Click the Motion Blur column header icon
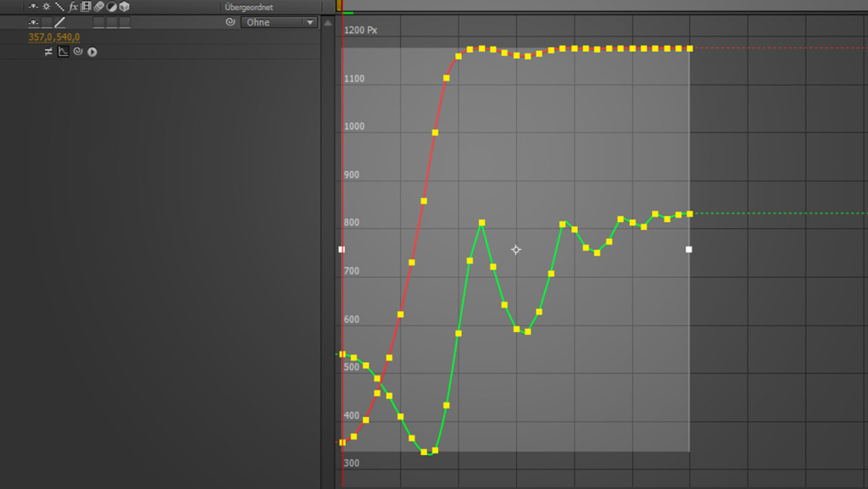Screen dimensions: 868x489 point(98,7)
